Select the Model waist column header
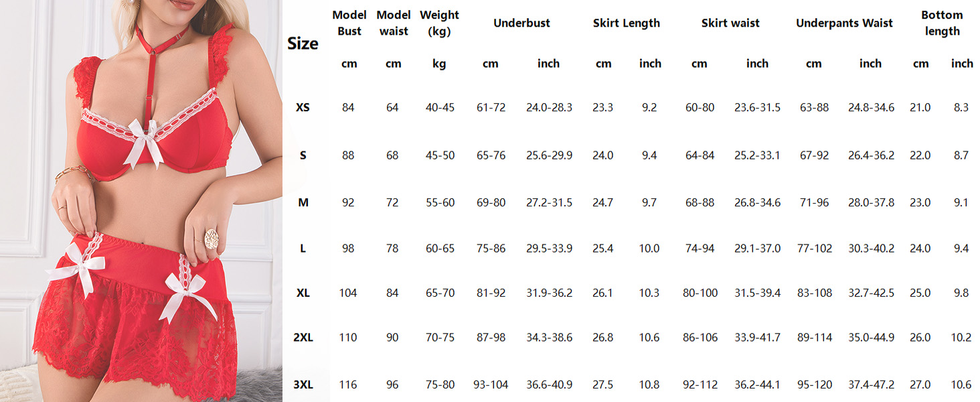980x402 pixels. 393,23
